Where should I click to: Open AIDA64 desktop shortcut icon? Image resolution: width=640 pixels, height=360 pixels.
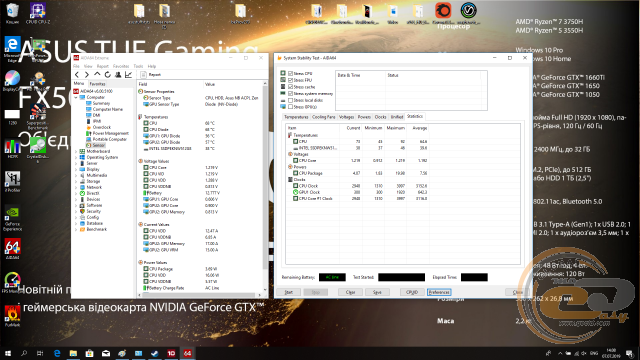click(12, 249)
